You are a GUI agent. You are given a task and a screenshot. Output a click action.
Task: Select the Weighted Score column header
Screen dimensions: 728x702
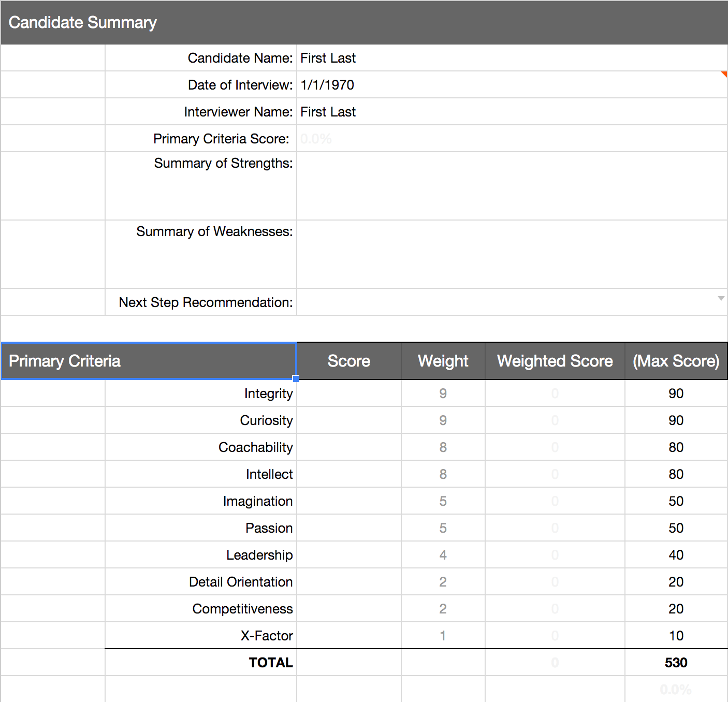pos(555,361)
